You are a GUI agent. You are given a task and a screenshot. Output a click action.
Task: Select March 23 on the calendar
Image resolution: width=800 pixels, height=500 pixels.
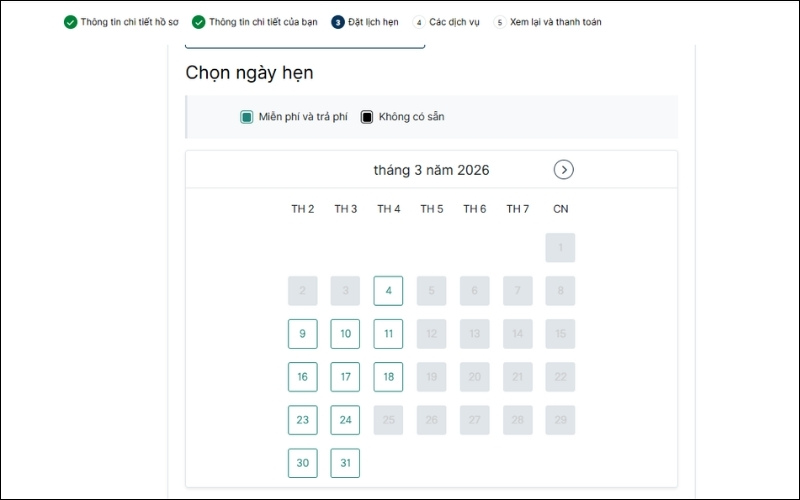pos(302,420)
